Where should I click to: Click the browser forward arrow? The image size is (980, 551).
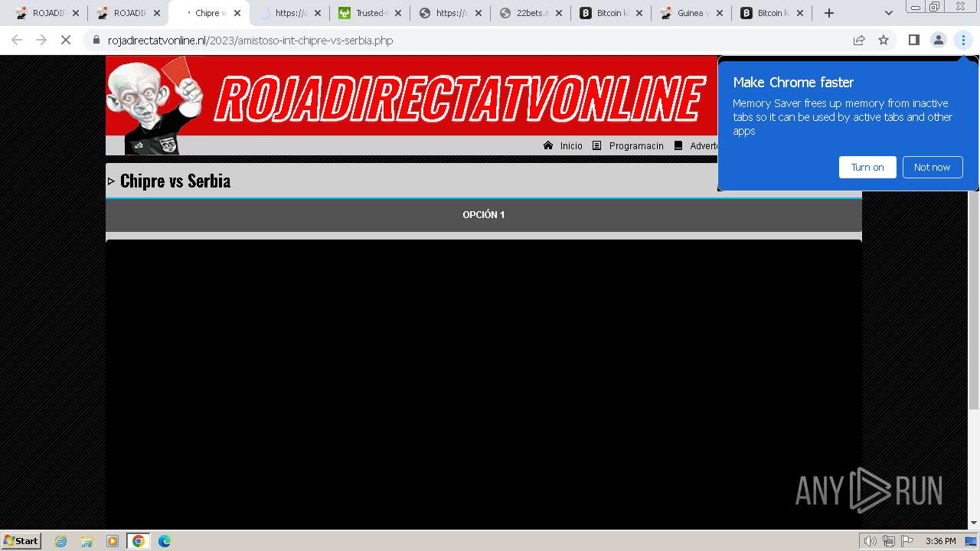41,40
